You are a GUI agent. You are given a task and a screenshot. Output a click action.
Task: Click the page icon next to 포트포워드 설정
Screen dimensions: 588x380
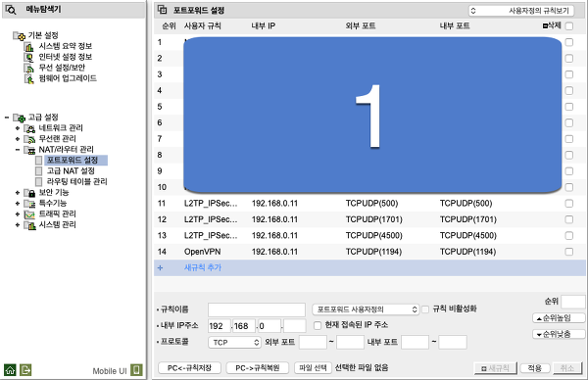tap(38, 161)
